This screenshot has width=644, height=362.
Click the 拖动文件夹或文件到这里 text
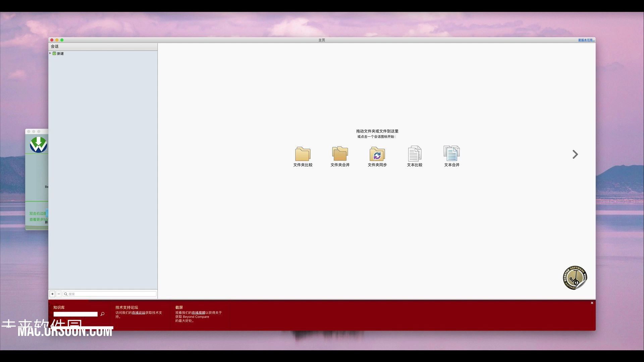click(377, 131)
